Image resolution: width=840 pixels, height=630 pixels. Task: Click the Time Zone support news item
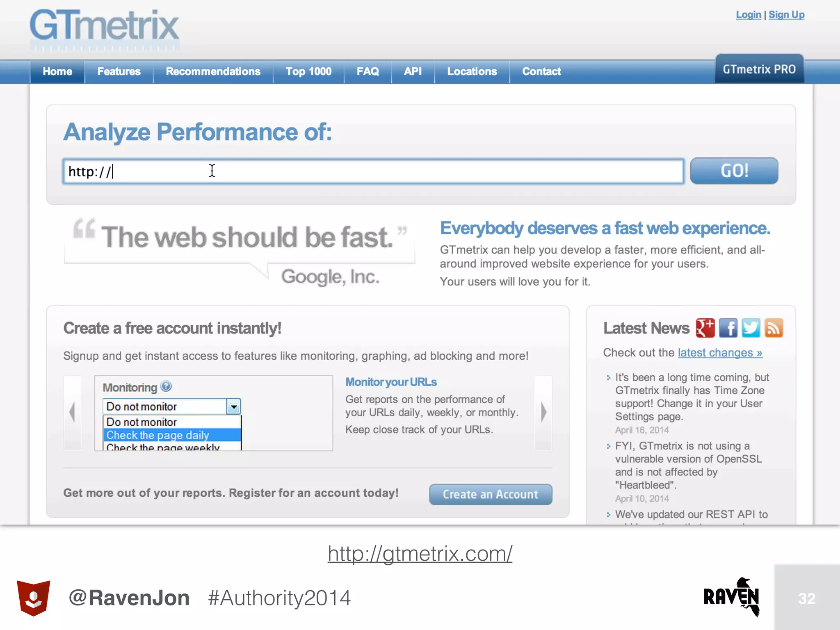pyautogui.click(x=692, y=397)
